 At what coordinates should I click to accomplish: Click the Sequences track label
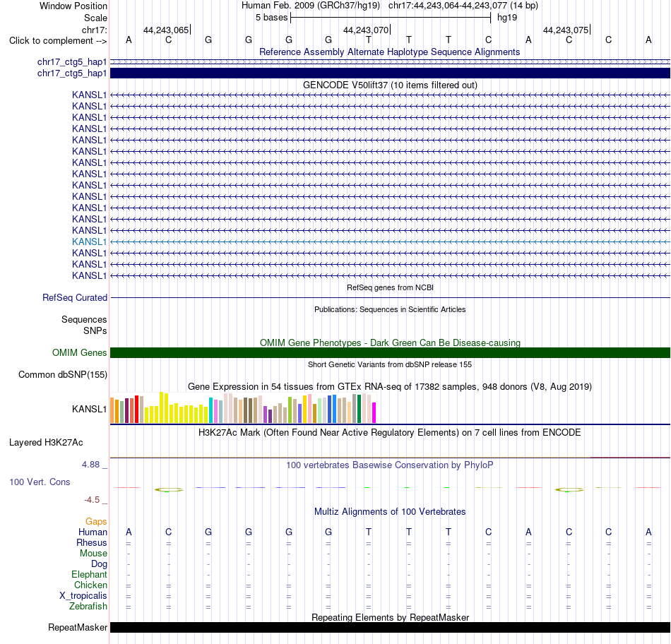(84, 320)
